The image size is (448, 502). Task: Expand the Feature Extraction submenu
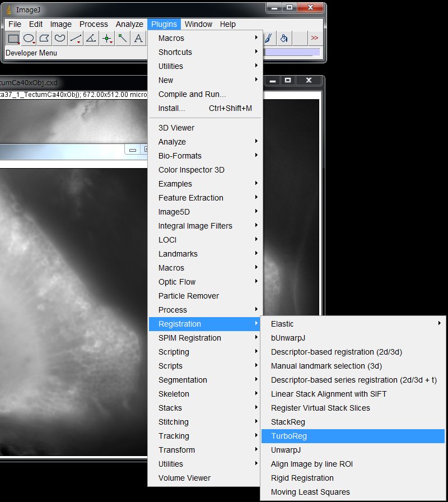[205, 198]
